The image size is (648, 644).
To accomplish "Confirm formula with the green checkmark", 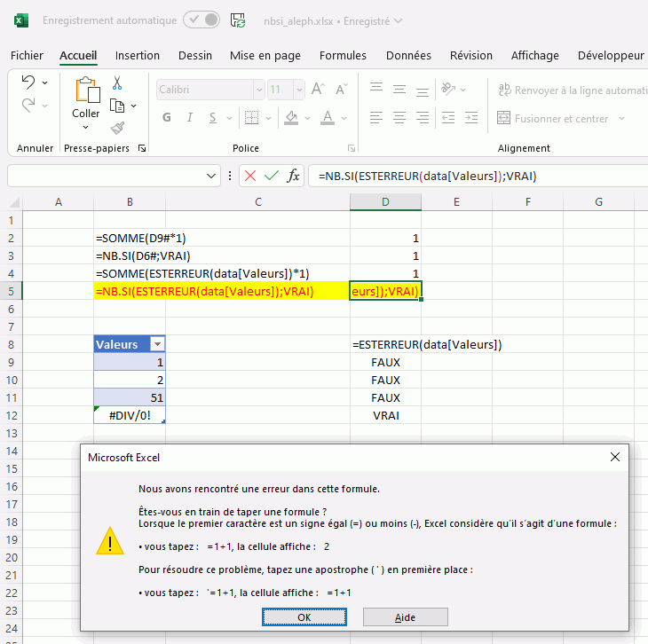I will click(272, 176).
